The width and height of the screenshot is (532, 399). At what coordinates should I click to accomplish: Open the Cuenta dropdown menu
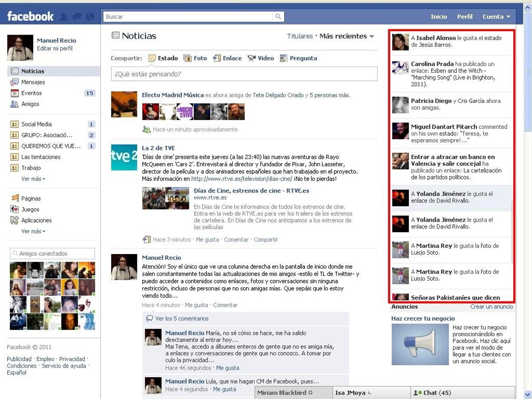[x=496, y=17]
